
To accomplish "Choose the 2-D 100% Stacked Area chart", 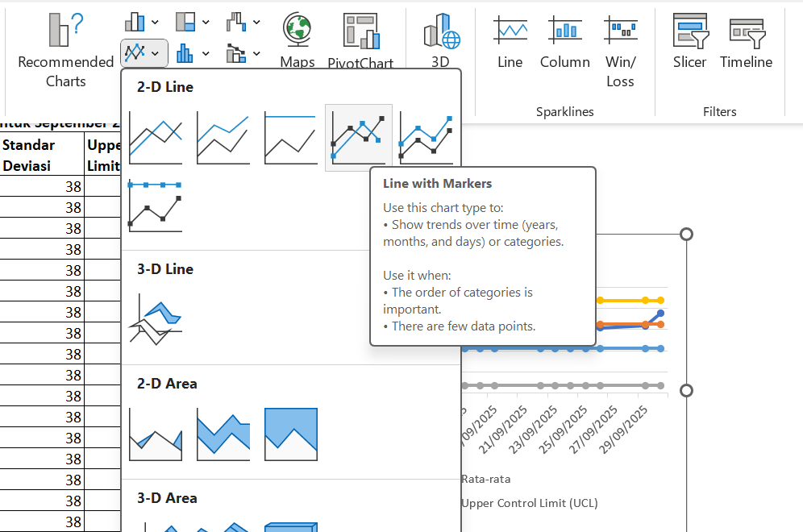I will coord(291,434).
